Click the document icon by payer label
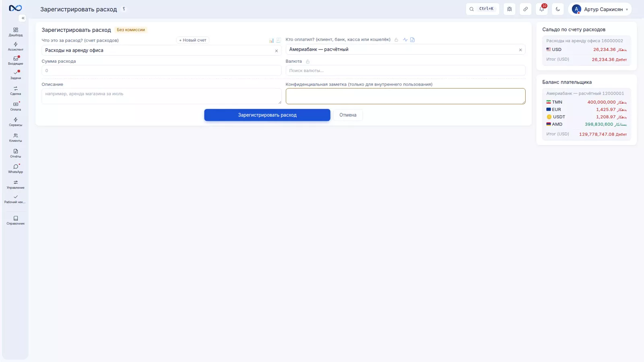 point(413,40)
